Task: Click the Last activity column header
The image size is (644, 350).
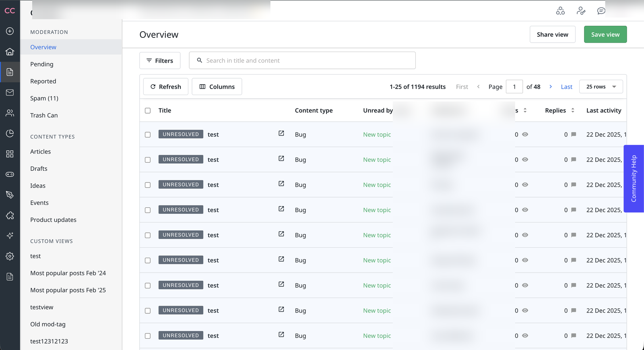Action: pyautogui.click(x=604, y=110)
